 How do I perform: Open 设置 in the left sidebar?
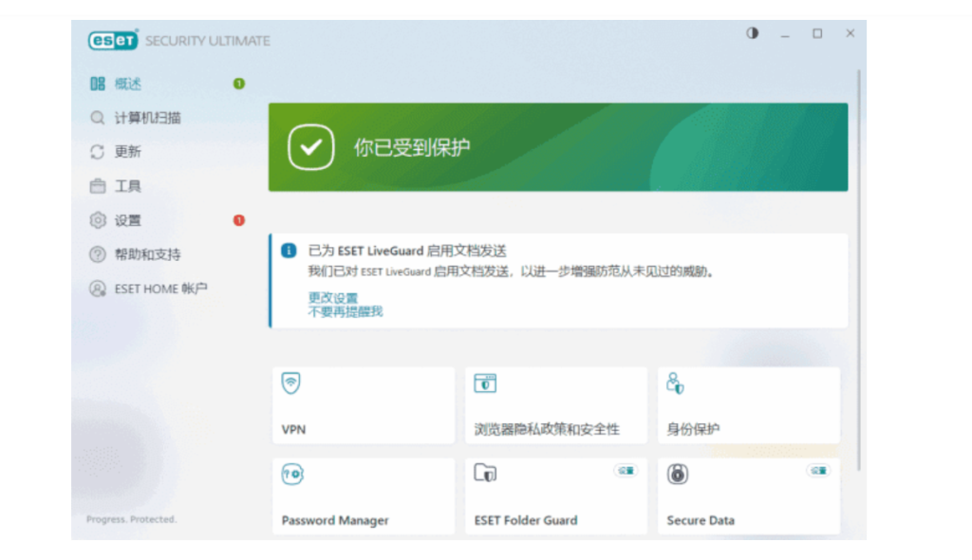coord(128,220)
